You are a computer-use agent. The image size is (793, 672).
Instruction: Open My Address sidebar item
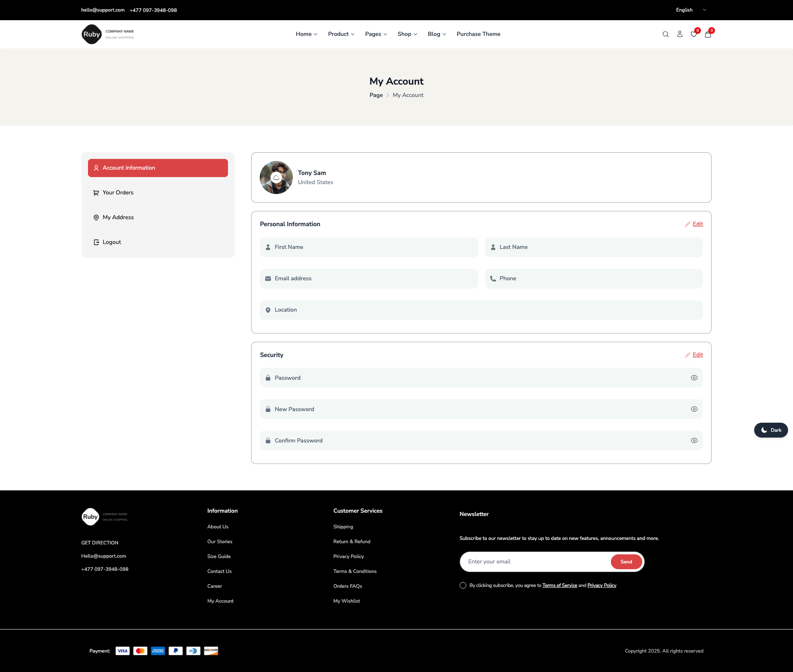[118, 218]
